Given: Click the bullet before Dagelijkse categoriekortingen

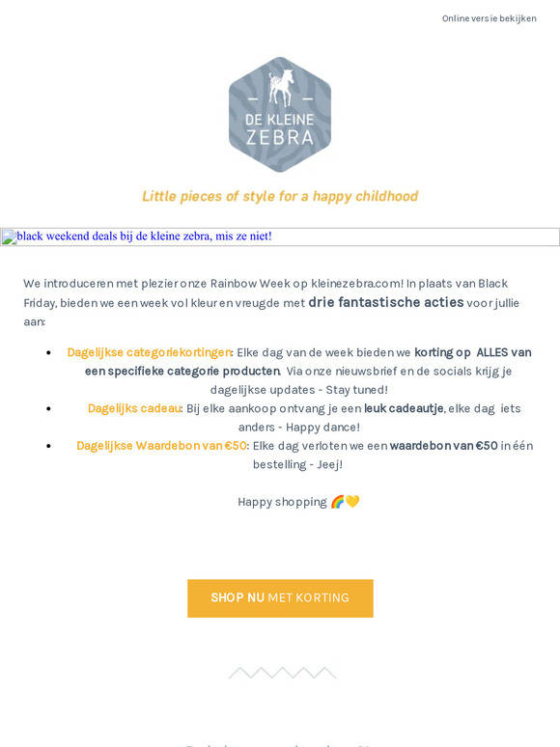Looking at the screenshot, I should [48, 352].
